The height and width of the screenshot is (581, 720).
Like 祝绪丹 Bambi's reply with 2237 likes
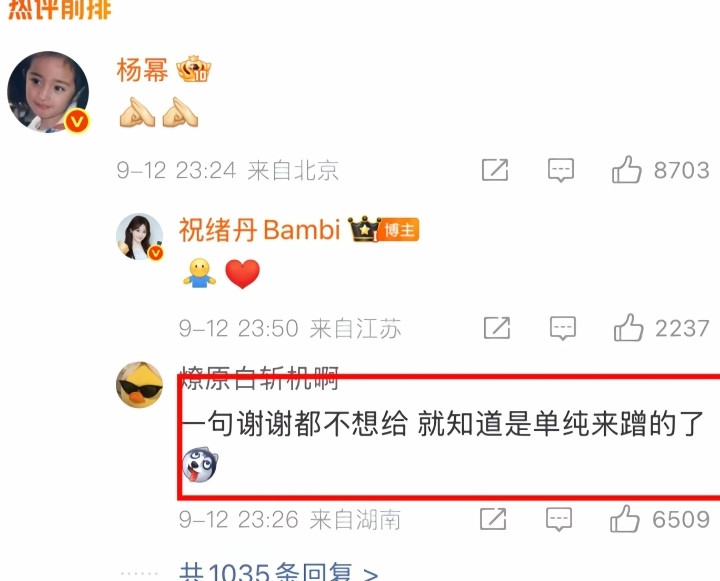pyautogui.click(x=628, y=328)
